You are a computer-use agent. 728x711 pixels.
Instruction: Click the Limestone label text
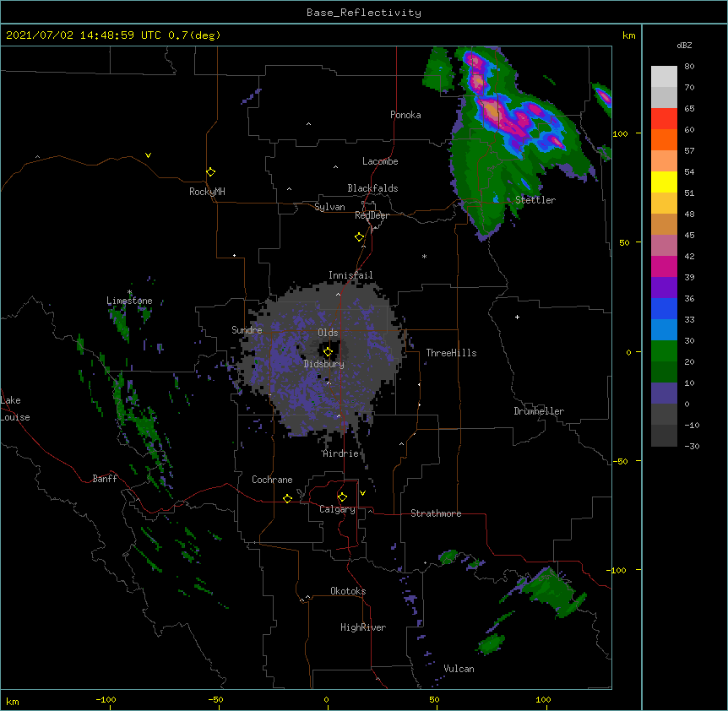coord(129,301)
